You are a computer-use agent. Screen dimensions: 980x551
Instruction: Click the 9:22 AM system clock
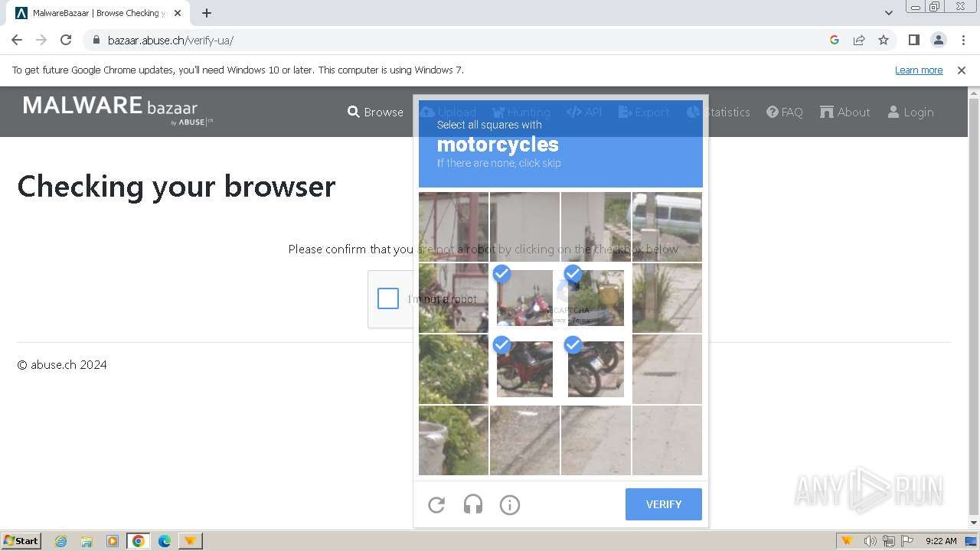(x=941, y=540)
